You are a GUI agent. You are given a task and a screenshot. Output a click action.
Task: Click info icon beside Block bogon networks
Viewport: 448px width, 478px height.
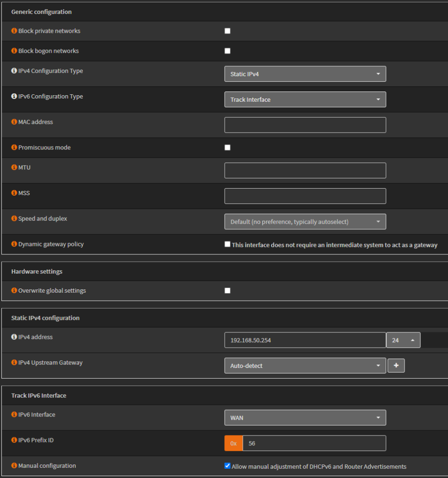click(14, 51)
